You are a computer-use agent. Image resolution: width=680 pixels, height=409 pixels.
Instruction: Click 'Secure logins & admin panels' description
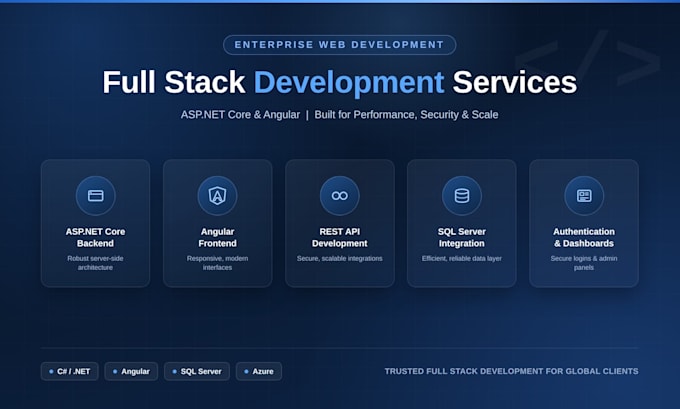pyautogui.click(x=584, y=263)
